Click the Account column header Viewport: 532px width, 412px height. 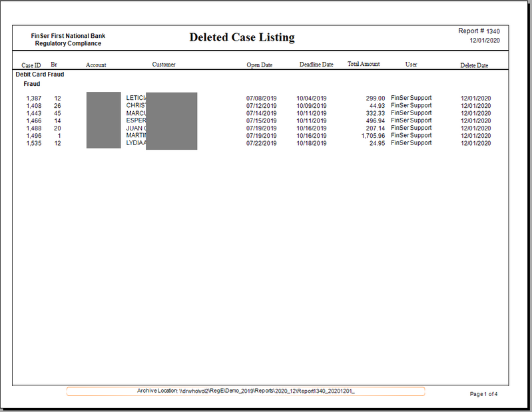pos(96,65)
